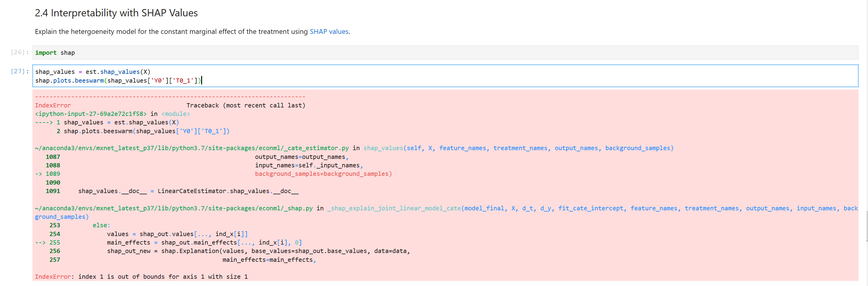Click the final IndexError out of bounds message
Image resolution: width=868 pixels, height=286 pixels.
click(141, 277)
